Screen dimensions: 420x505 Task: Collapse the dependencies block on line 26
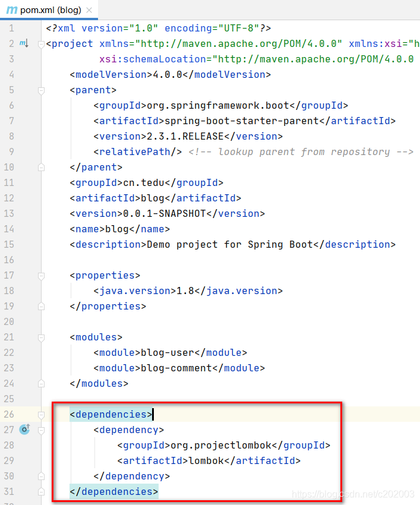click(41, 415)
